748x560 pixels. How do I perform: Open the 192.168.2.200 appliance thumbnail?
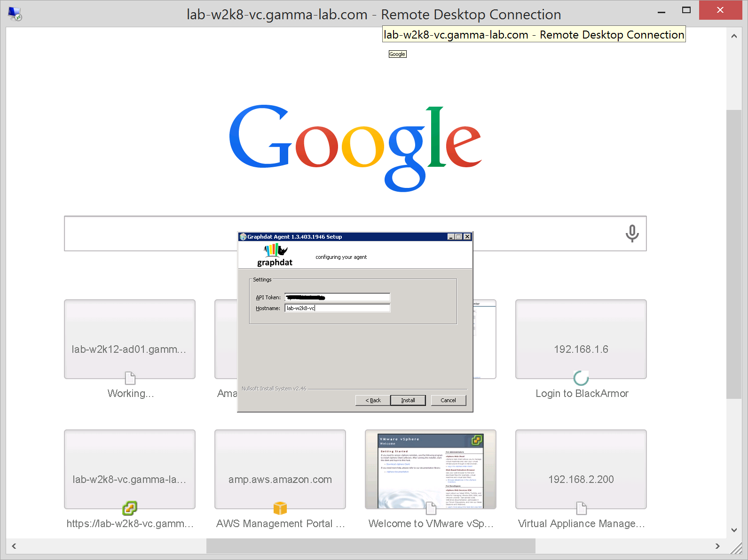(581, 469)
